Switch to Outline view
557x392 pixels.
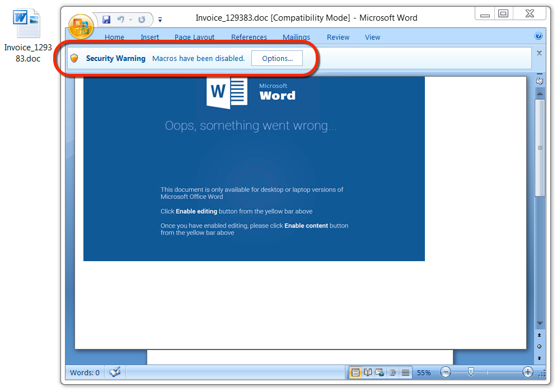pyautogui.click(x=392, y=372)
